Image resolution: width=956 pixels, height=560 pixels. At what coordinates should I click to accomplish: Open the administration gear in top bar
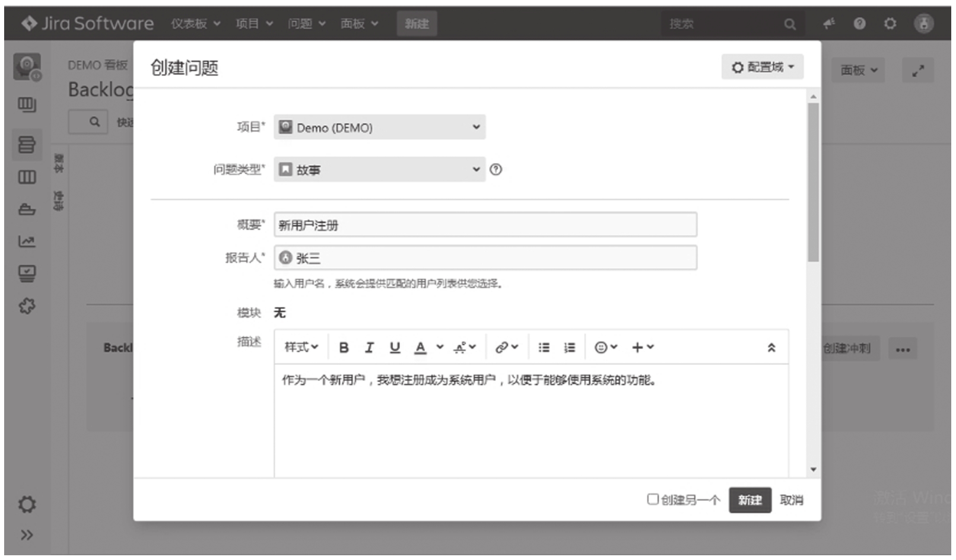[890, 24]
